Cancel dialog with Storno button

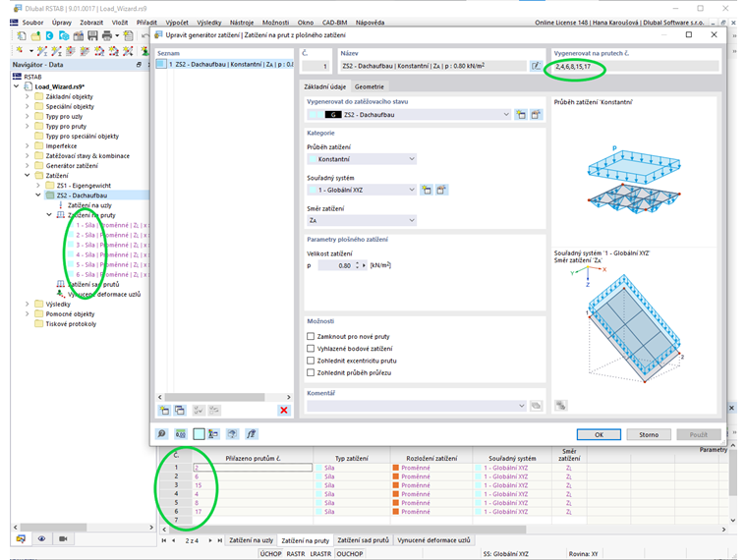649,434
